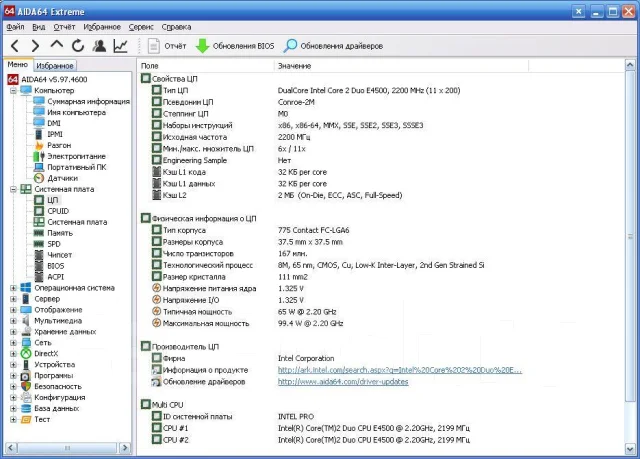Click the Тип корпуса value 775 Contact FC-LGA6
Screen dimensions: 640x459
pos(313,230)
